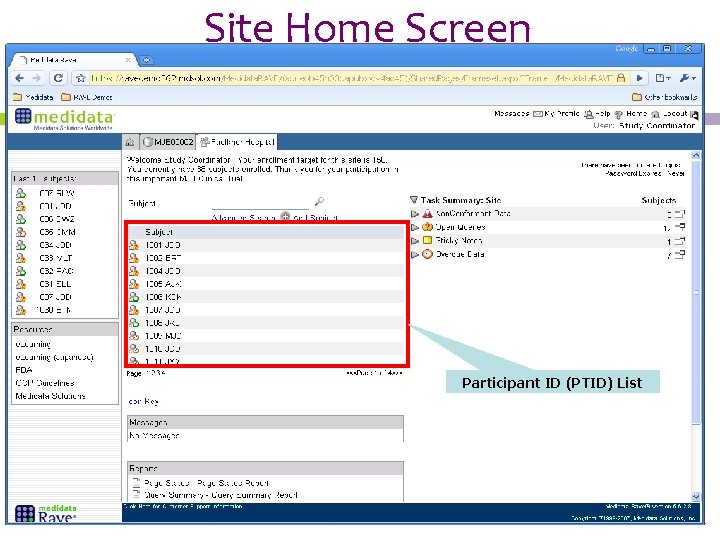This screenshot has width=720, height=540.
Task: Click the house icon tab before the study tab
Action: pyautogui.click(x=130, y=142)
